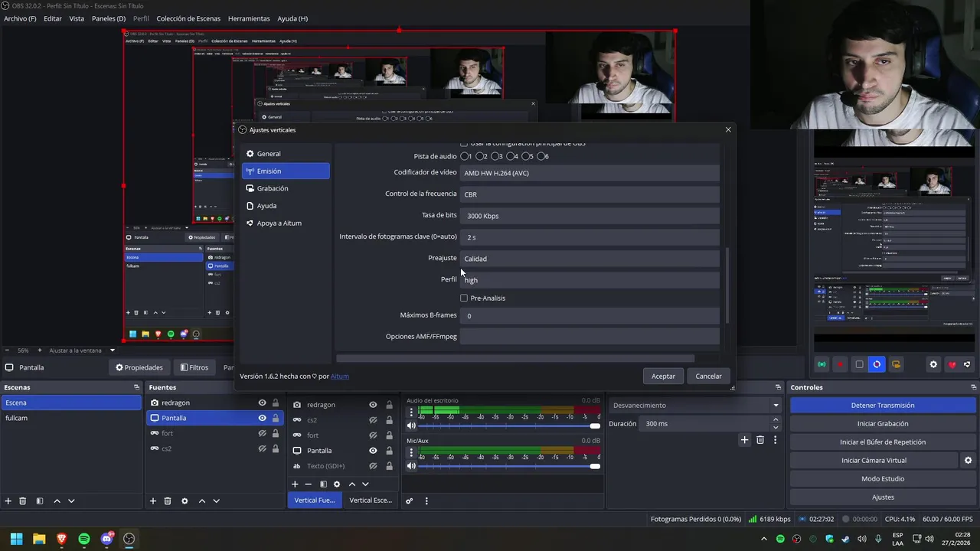
Task: Open Codificador de vídeo dropdown
Action: coord(590,173)
